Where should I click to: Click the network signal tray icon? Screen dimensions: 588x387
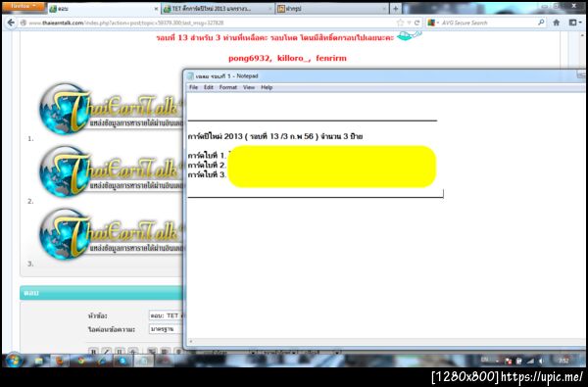(530, 361)
